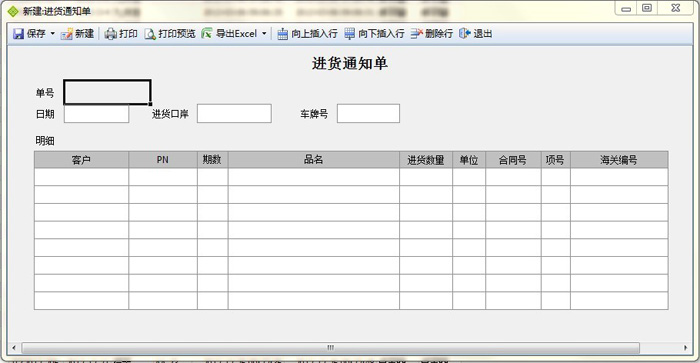Click the PN column header
Screen dimensions: 700x363
coord(163,160)
